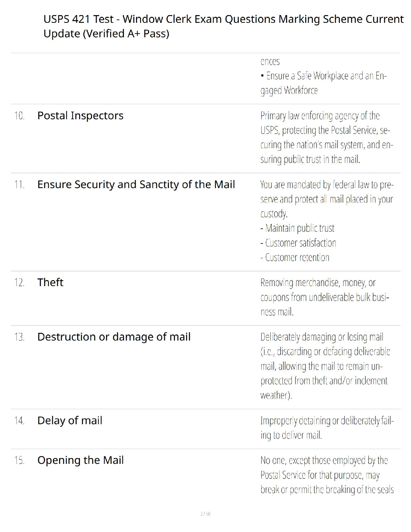This screenshot has width=411, height=532.
Task: Click the definition beginning 'Removing merchandise, money'
Action: pos(325,297)
